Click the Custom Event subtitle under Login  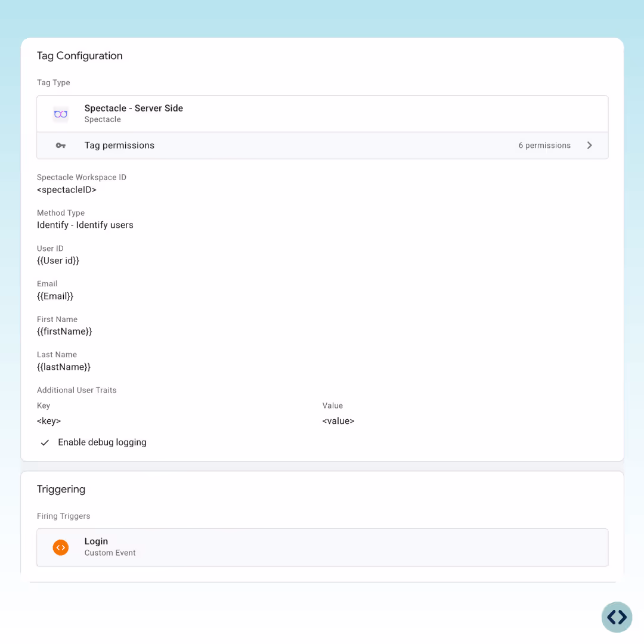(x=110, y=553)
